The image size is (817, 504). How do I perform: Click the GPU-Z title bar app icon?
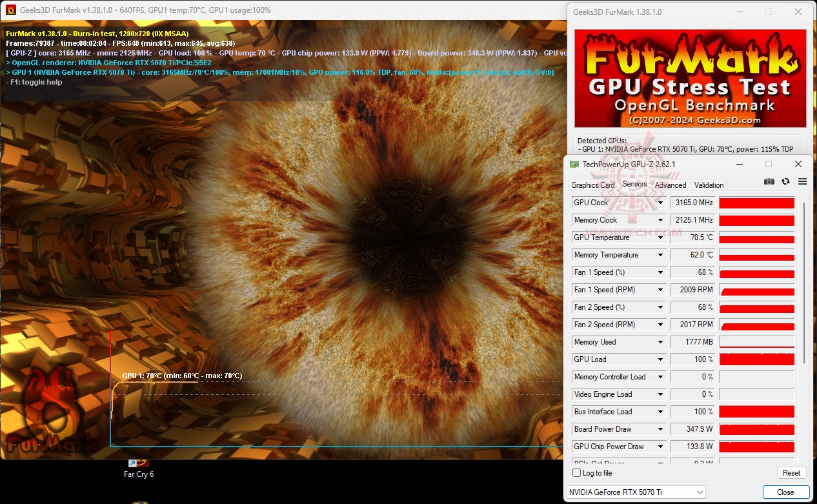pyautogui.click(x=574, y=164)
